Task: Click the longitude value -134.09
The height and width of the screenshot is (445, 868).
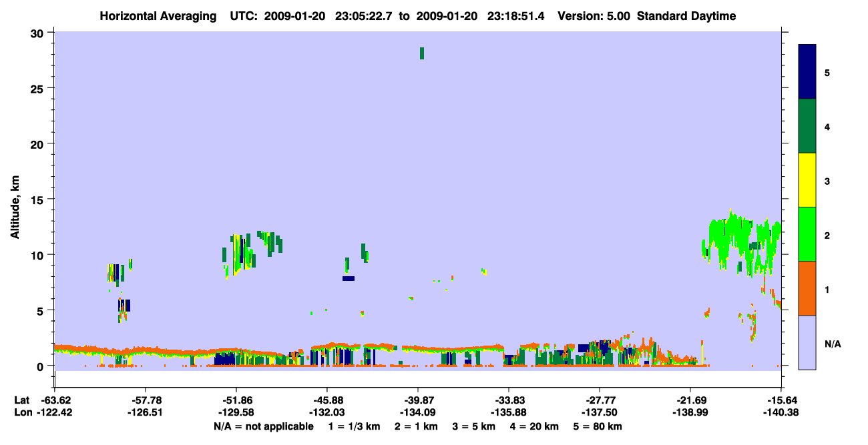Action: click(417, 413)
